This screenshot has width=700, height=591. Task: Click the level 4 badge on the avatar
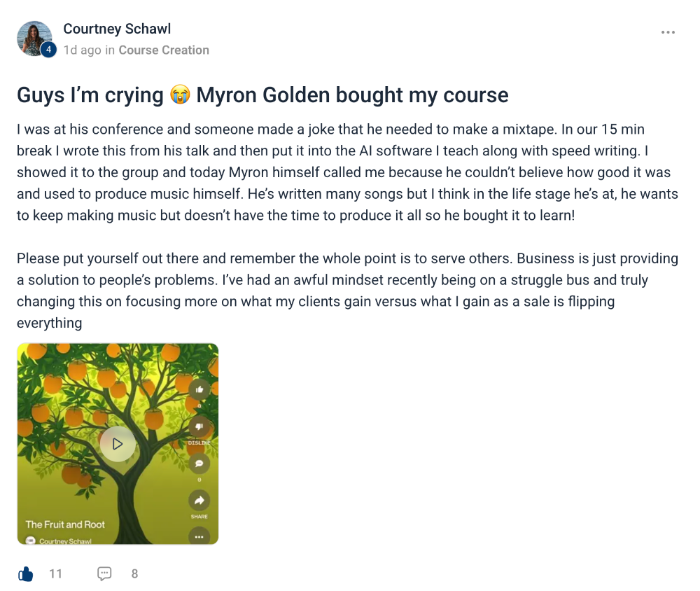coord(48,50)
